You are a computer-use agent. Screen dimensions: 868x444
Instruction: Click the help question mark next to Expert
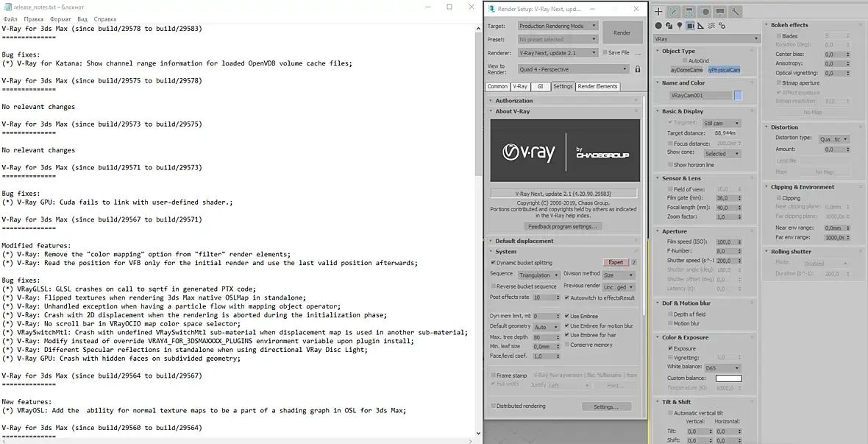[x=634, y=262]
